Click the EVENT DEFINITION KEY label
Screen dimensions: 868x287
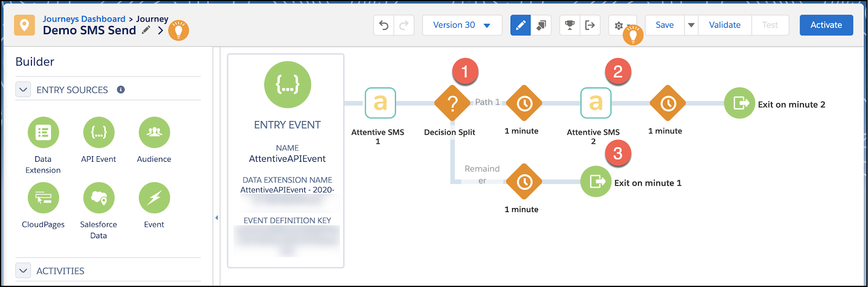pyautogui.click(x=288, y=221)
